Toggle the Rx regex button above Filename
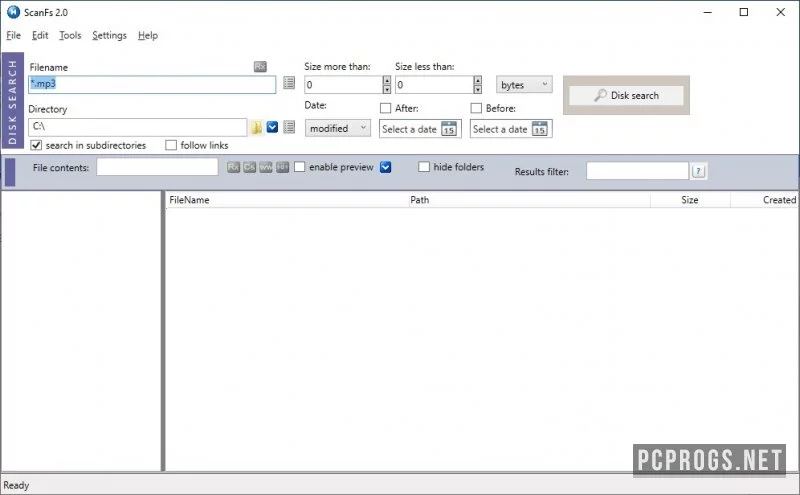The width and height of the screenshot is (800, 495). tap(260, 66)
